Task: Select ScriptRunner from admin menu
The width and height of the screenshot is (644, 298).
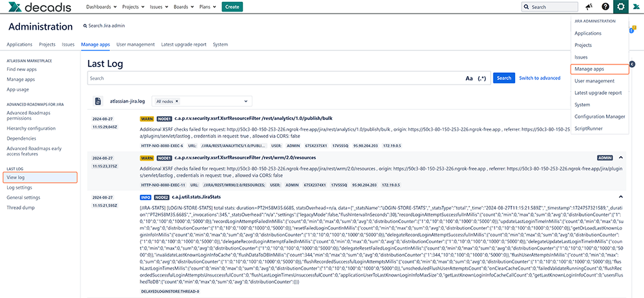Action: [x=589, y=128]
